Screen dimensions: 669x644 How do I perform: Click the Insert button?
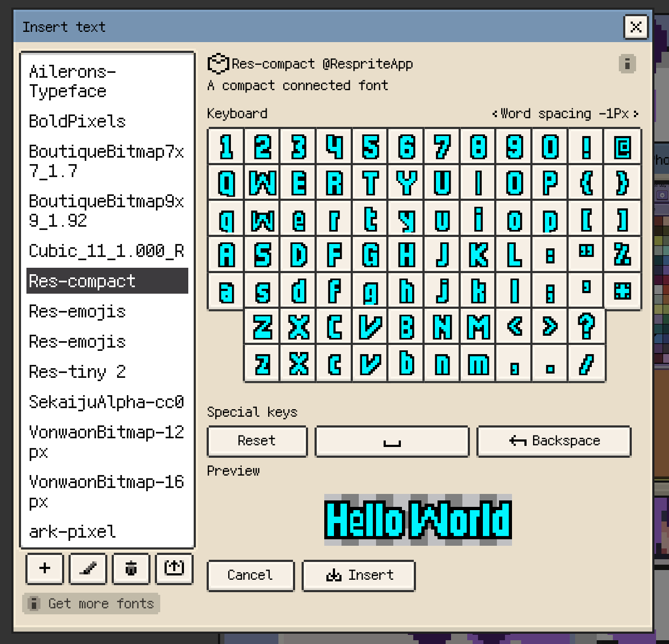[359, 575]
